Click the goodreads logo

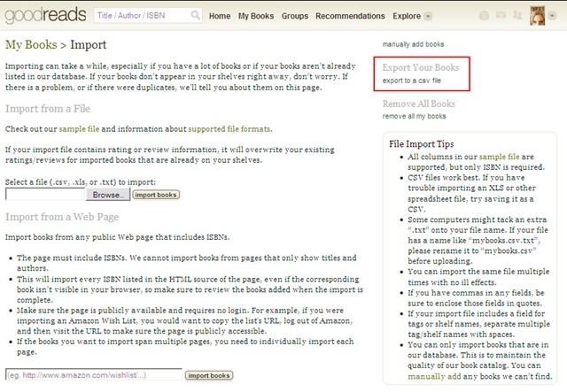(x=45, y=16)
